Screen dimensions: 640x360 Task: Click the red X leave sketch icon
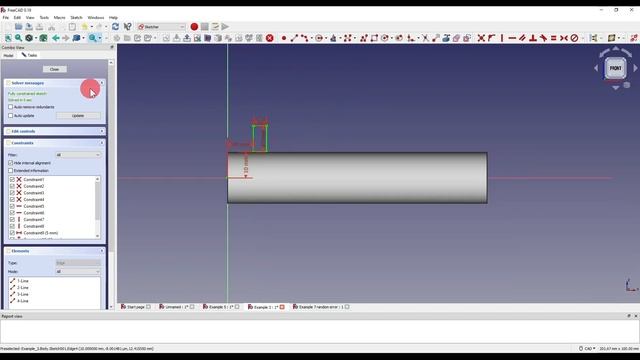[x=269, y=38]
